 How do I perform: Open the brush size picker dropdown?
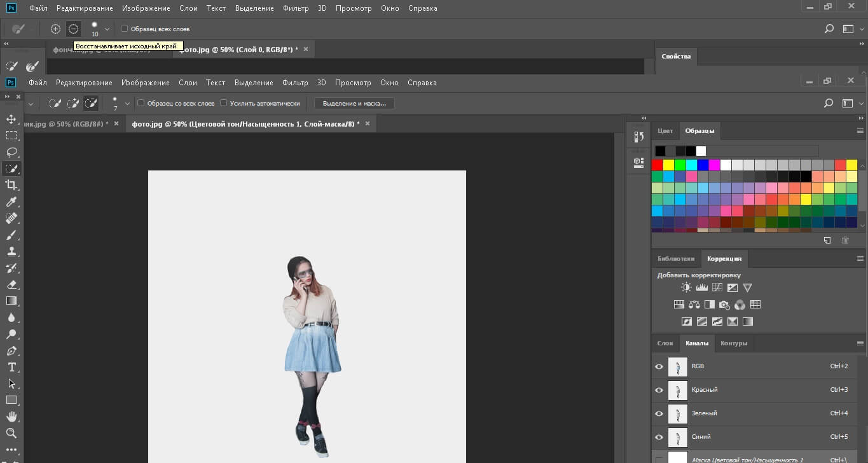coord(128,103)
